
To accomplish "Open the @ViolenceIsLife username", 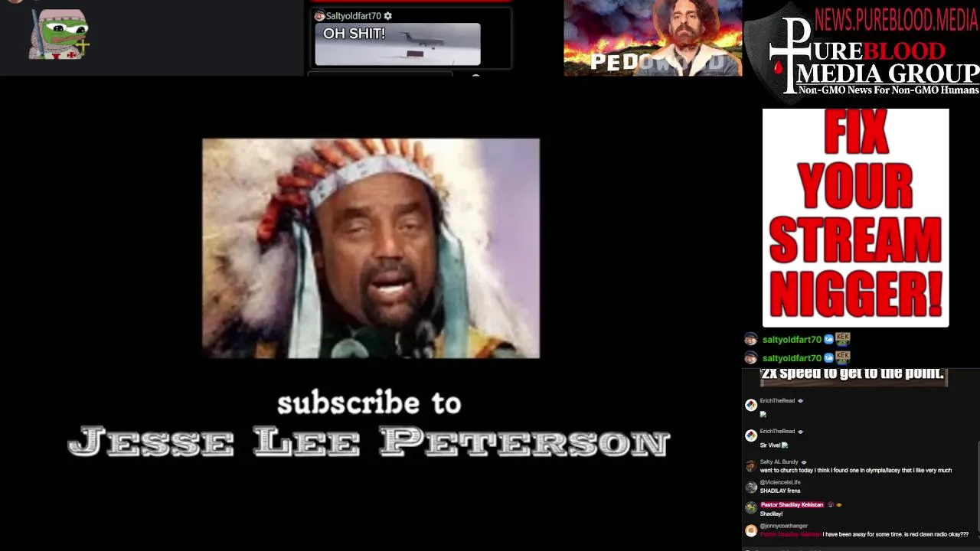I will pyautogui.click(x=780, y=482).
